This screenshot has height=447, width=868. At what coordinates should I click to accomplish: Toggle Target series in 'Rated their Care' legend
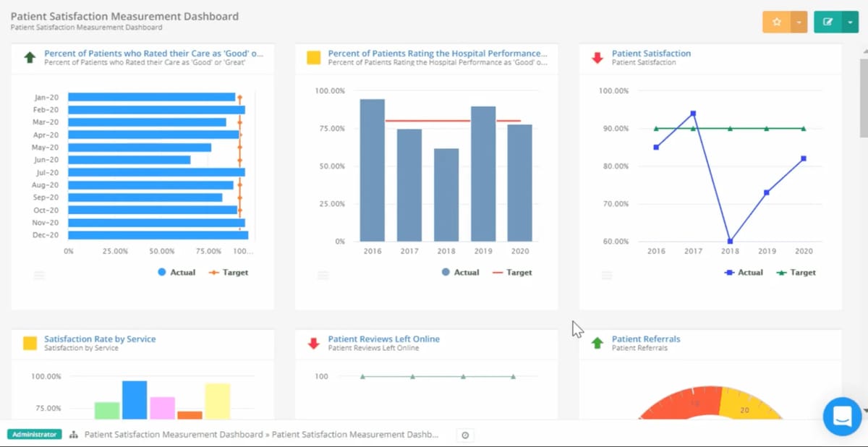pyautogui.click(x=228, y=273)
